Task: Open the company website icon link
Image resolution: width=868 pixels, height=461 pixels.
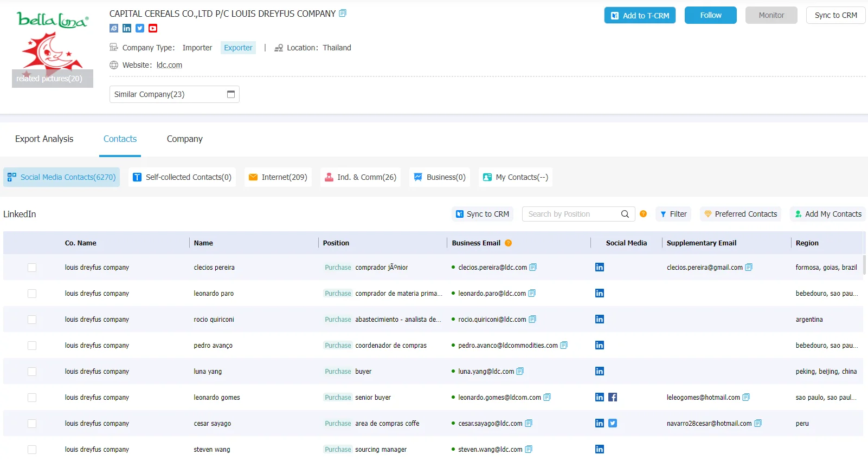Action: (x=114, y=28)
